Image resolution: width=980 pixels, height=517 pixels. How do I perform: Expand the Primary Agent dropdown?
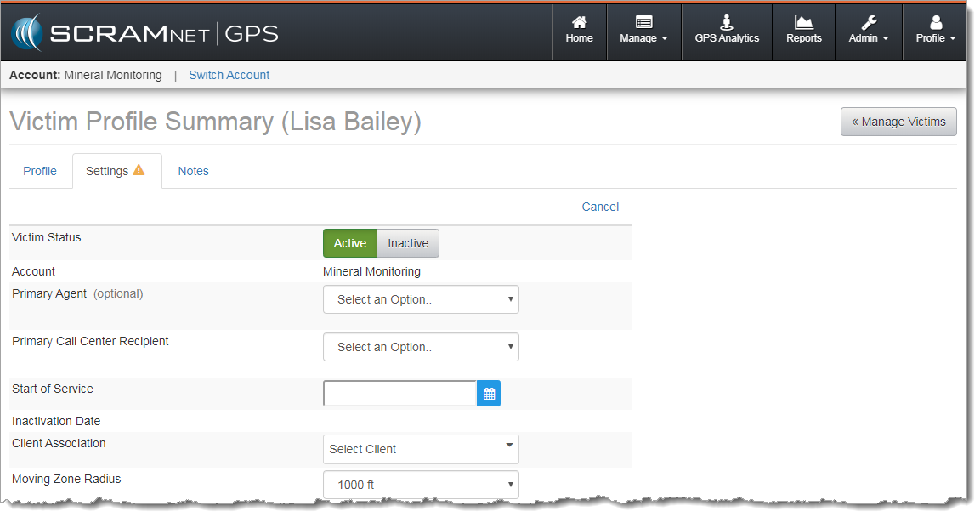point(421,299)
